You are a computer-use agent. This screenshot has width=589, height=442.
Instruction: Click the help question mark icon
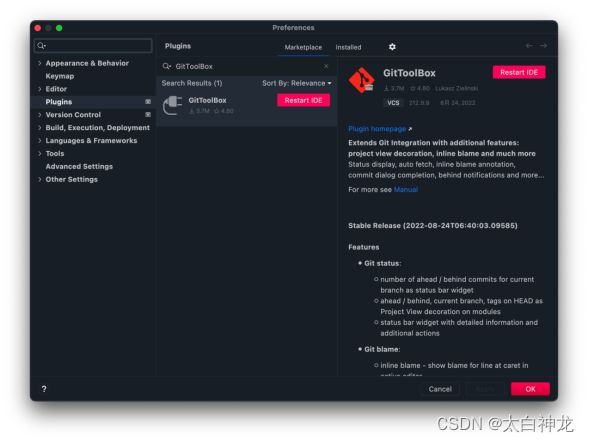click(x=44, y=389)
